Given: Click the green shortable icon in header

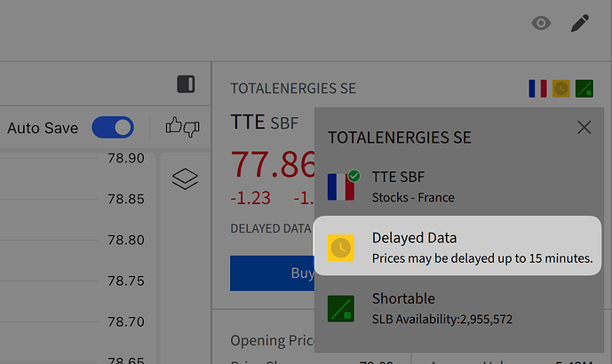Looking at the screenshot, I should tap(584, 89).
